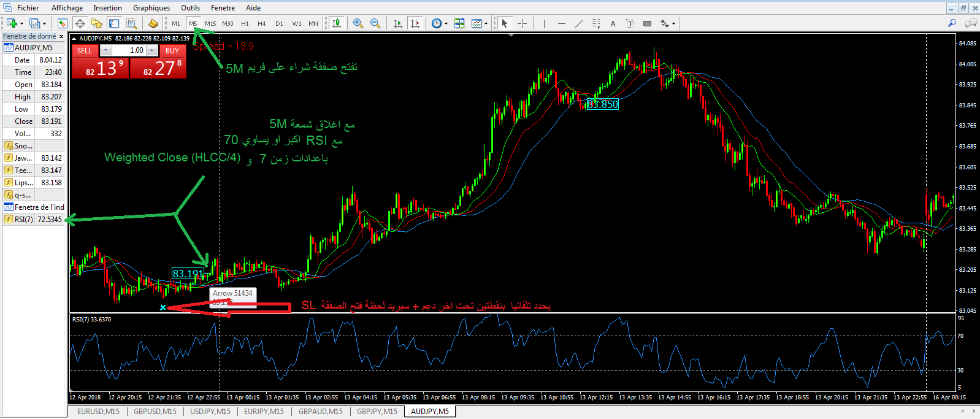Toggle the chart shift button
This screenshot has height=419, width=980.
point(415,23)
